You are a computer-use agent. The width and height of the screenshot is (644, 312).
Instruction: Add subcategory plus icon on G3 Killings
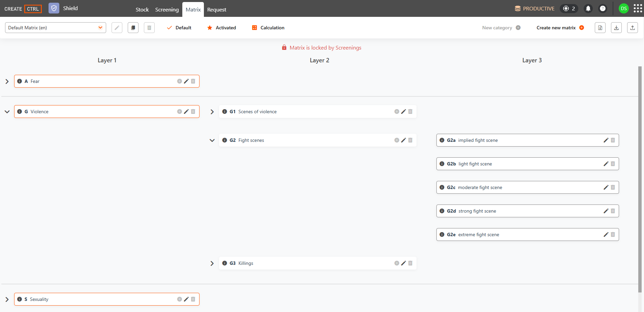[397, 263]
